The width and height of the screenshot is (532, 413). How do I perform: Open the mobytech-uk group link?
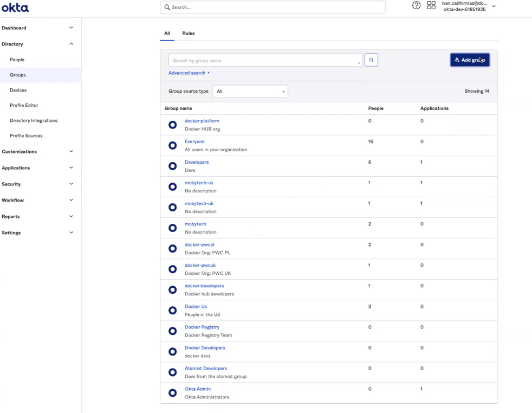tap(199, 204)
